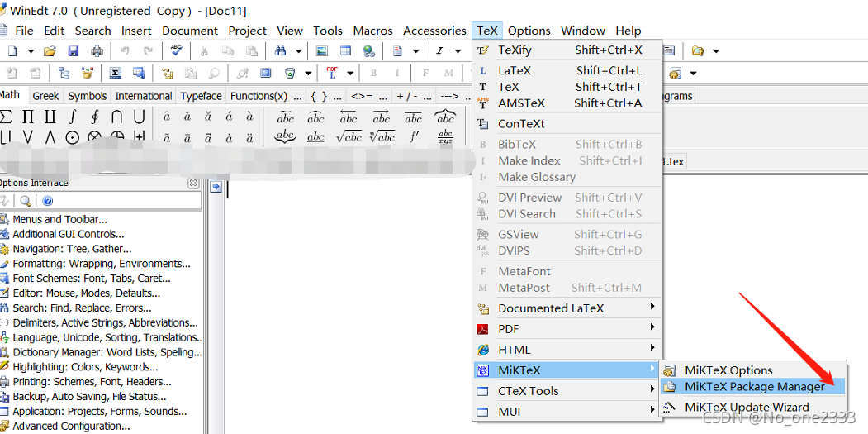Switch to the Greek symbols tab
Screen dimensions: 868x434
[x=45, y=96]
